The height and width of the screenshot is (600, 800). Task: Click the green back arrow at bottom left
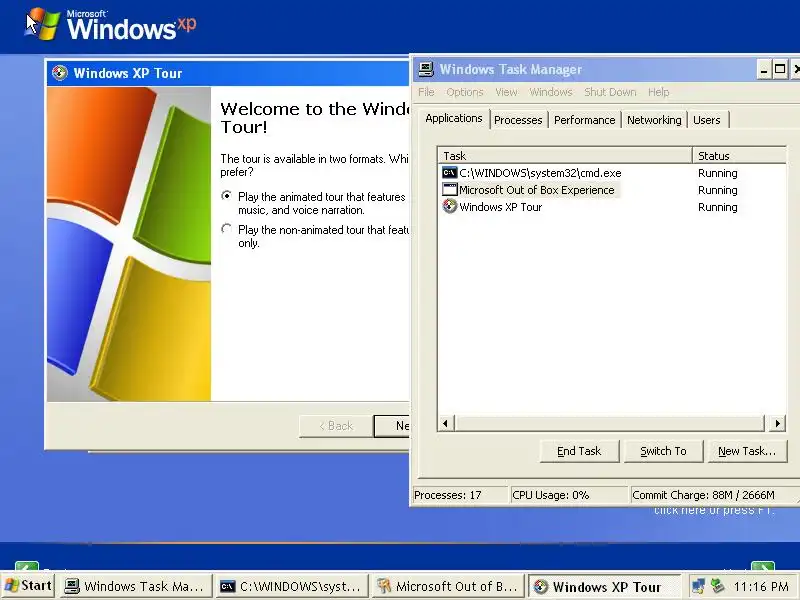[x=27, y=566]
